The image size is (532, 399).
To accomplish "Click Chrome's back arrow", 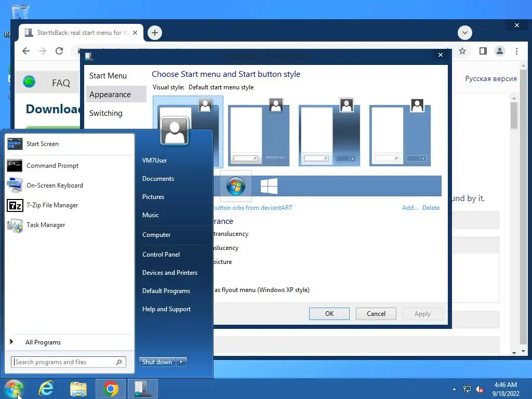I will [26, 51].
